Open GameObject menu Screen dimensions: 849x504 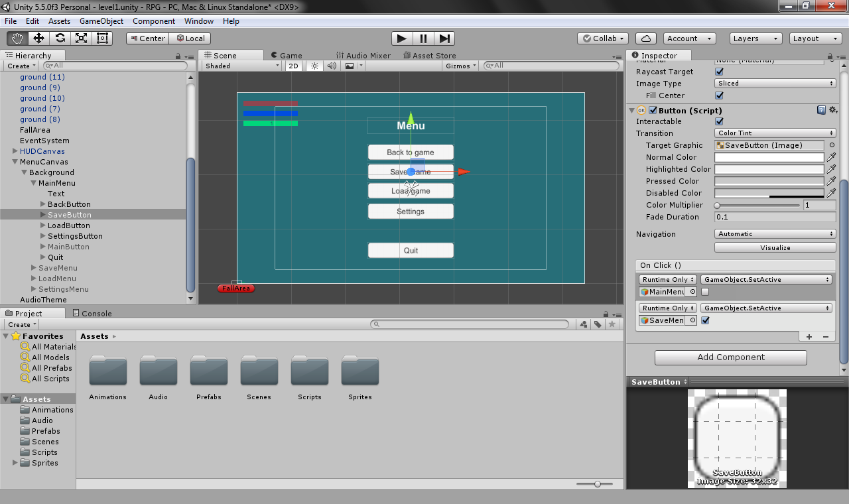point(101,21)
